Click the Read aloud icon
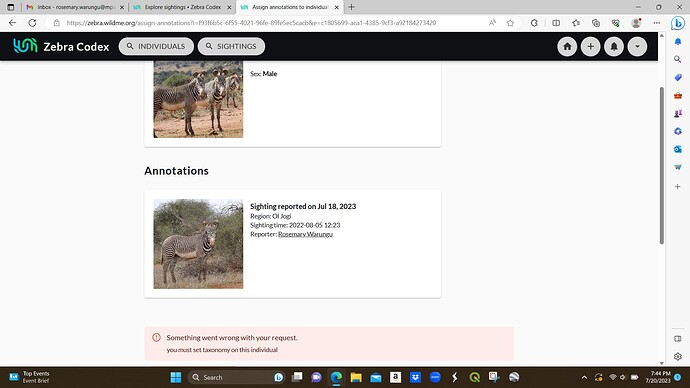This screenshot has width=690, height=388. point(492,23)
